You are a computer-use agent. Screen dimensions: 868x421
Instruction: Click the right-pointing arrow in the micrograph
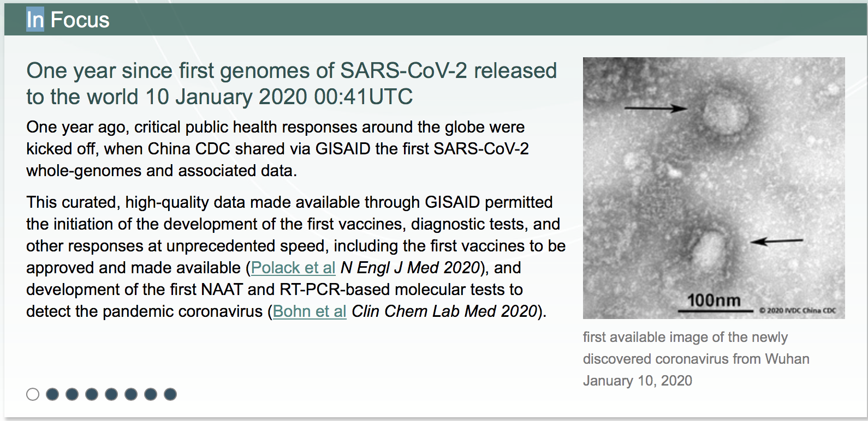[x=656, y=109]
